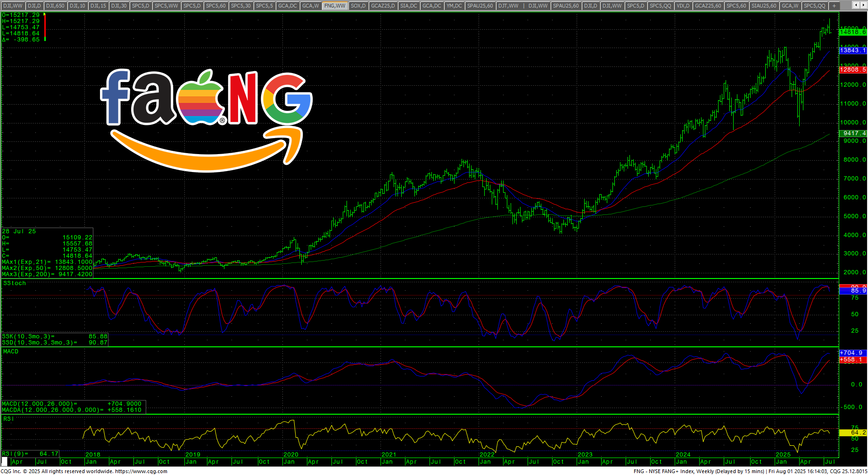Click the MAx2(Exp,50) value row
Image resolution: width=868 pixels, height=475 pixels.
click(x=47, y=268)
